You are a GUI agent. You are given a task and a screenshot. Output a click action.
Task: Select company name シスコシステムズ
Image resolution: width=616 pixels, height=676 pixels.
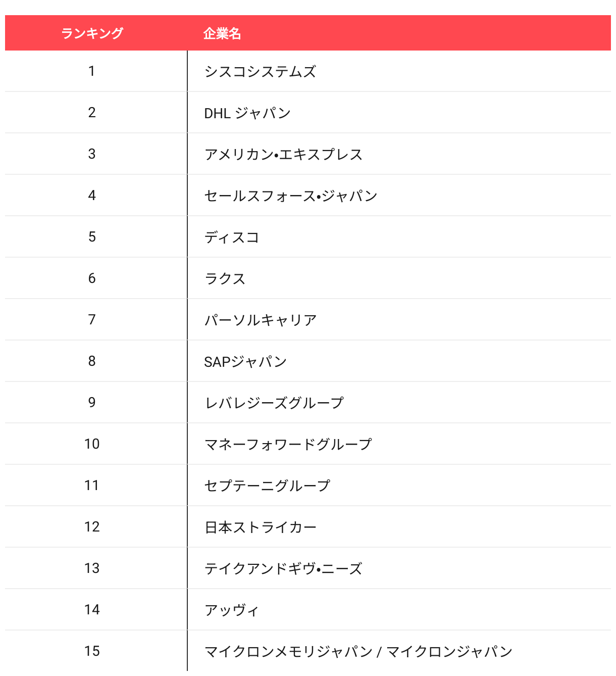[260, 72]
